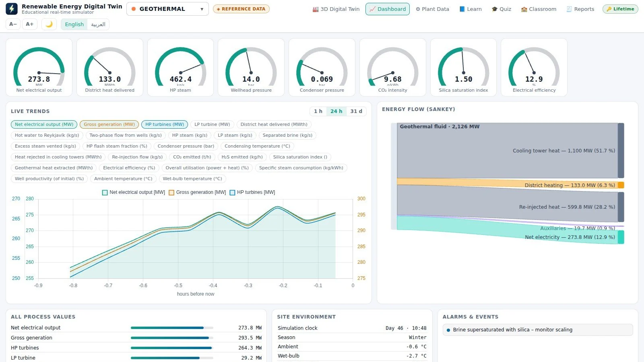Enable Electrical efficiency (%) trend chip
The height and width of the screenshot is (362, 644).
[x=129, y=168]
